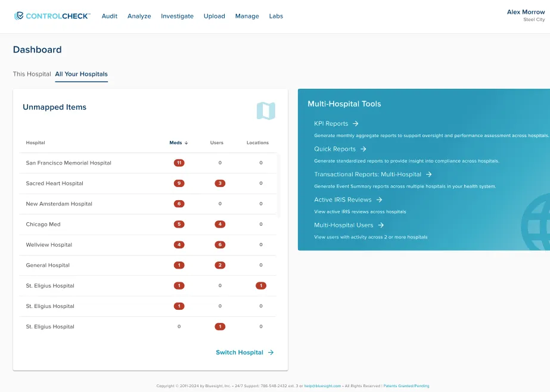550x392 pixels.
Task: Click Chicago Med meds badge 5
Action: (x=179, y=225)
